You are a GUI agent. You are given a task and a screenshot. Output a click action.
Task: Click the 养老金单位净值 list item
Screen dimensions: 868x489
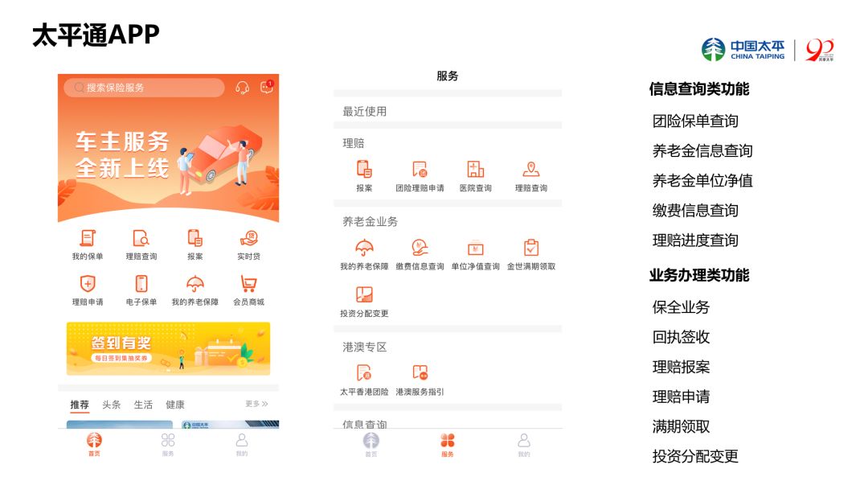click(x=702, y=180)
